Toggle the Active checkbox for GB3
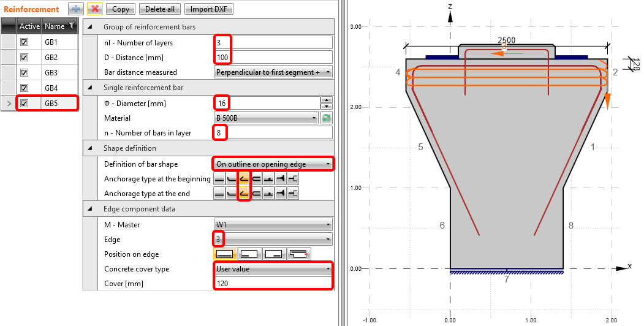This screenshot has width=644, height=326. pos(25,73)
